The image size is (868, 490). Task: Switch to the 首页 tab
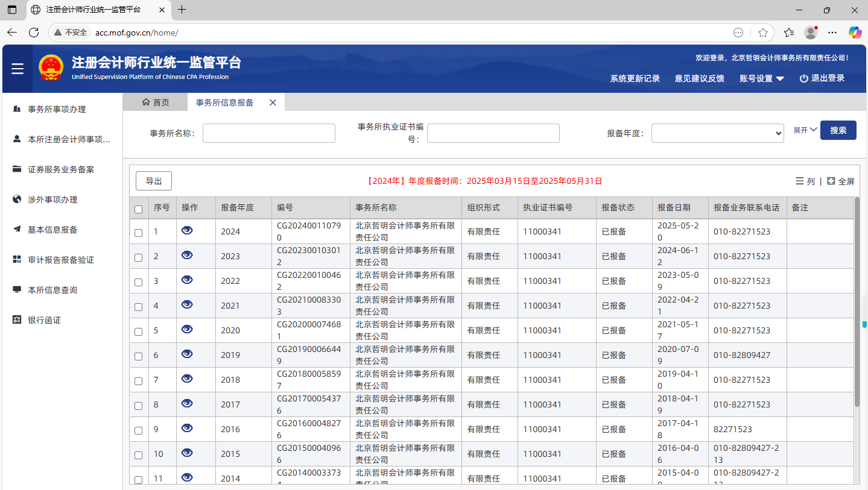click(156, 102)
